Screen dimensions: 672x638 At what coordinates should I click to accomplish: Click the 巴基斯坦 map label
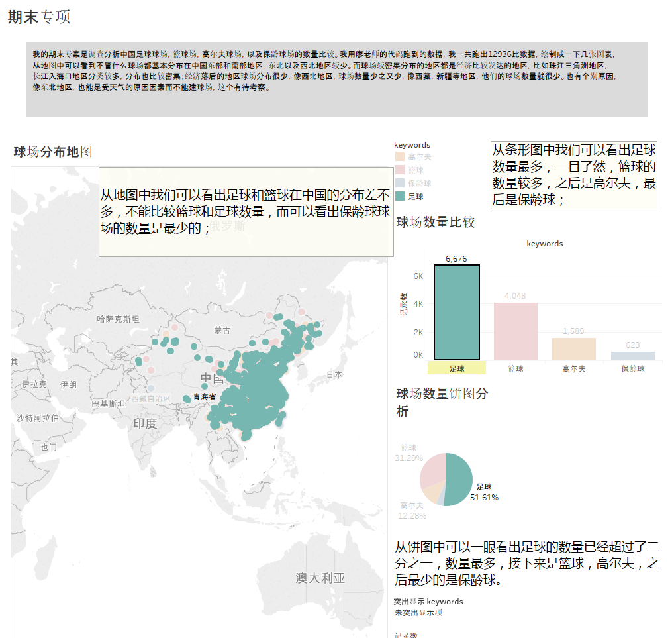click(108, 404)
